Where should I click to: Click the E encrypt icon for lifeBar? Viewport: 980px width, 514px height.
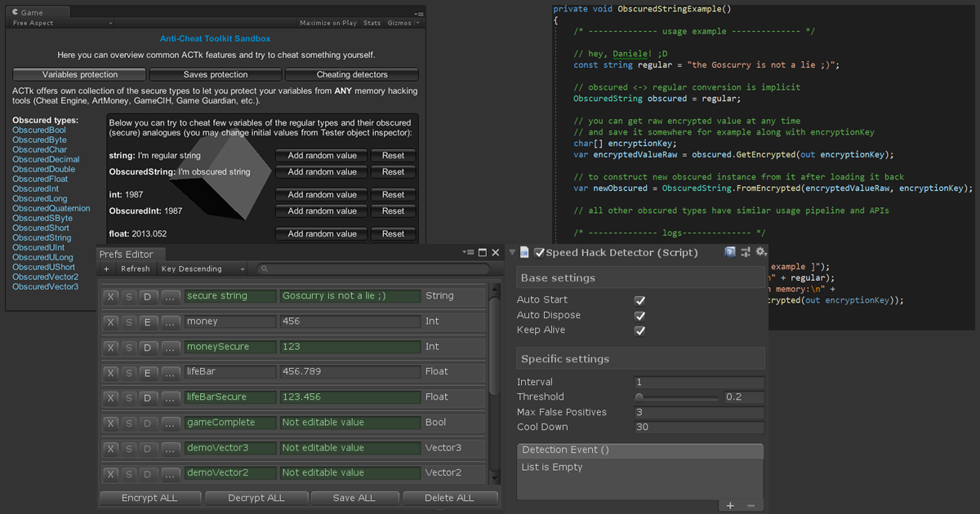(x=147, y=373)
